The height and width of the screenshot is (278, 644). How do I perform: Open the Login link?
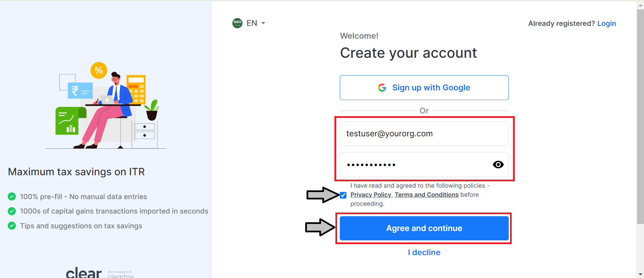point(606,24)
